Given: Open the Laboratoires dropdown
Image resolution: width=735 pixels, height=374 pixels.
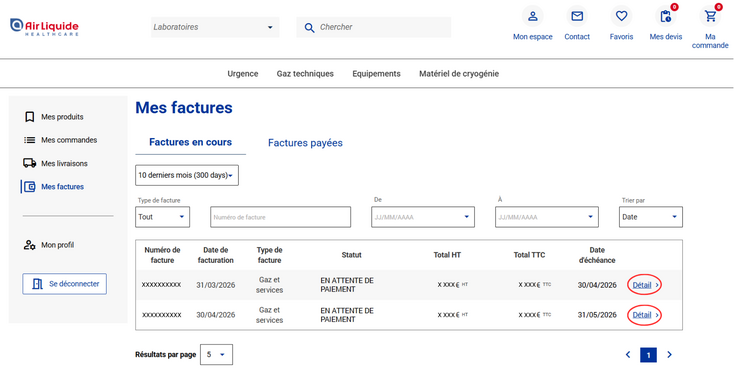Looking at the screenshot, I should click(215, 27).
